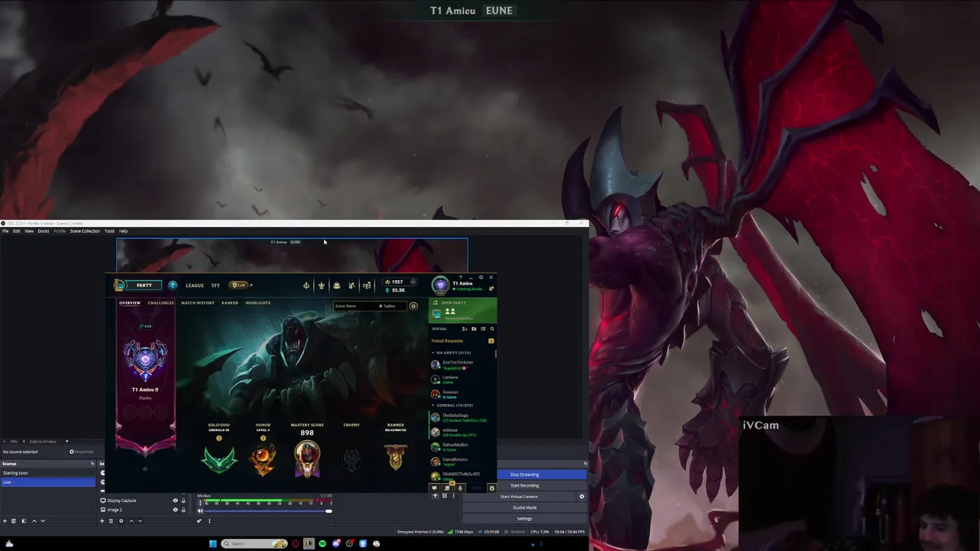980x551 pixels.
Task: Open the OBS File menu
Action: 5,231
